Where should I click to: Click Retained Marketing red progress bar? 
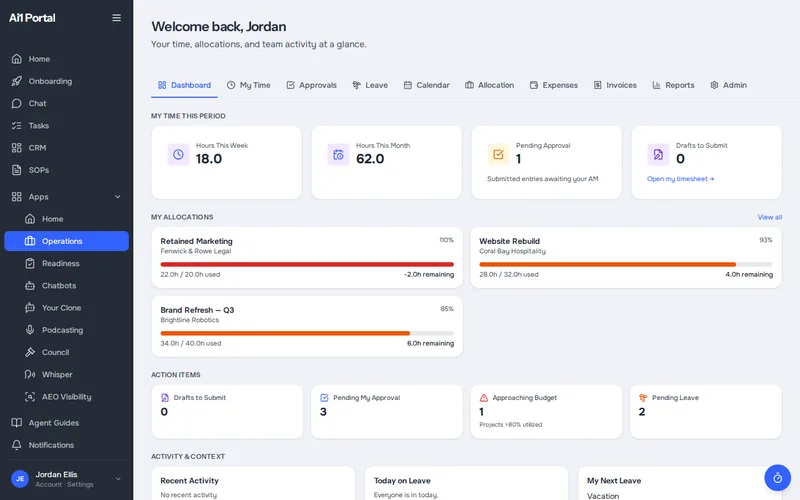coord(307,264)
